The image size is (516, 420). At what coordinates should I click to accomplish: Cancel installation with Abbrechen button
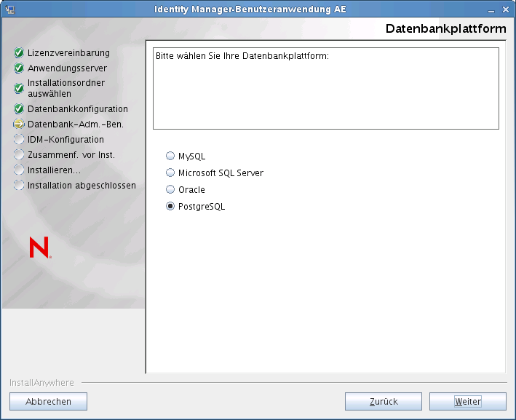[x=48, y=401]
